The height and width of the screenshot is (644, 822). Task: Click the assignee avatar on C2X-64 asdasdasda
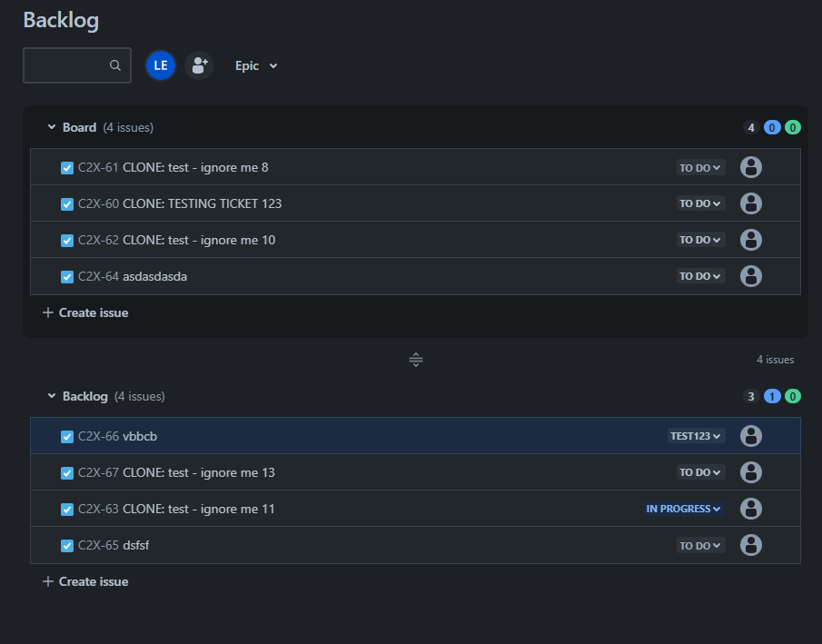pyautogui.click(x=751, y=276)
